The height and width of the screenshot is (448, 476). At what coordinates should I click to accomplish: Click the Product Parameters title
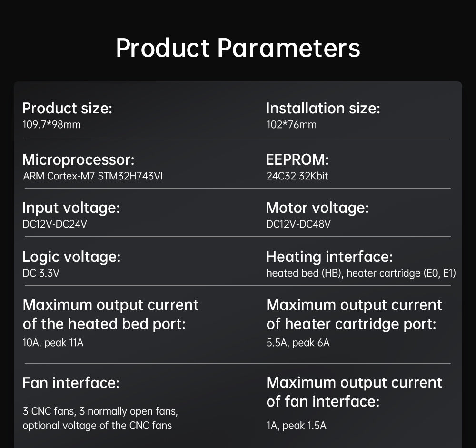[238, 48]
